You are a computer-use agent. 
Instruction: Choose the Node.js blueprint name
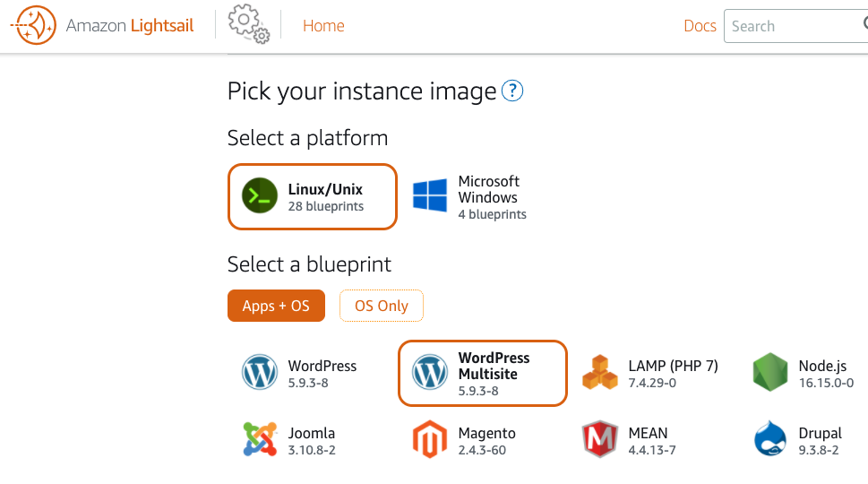click(x=822, y=366)
